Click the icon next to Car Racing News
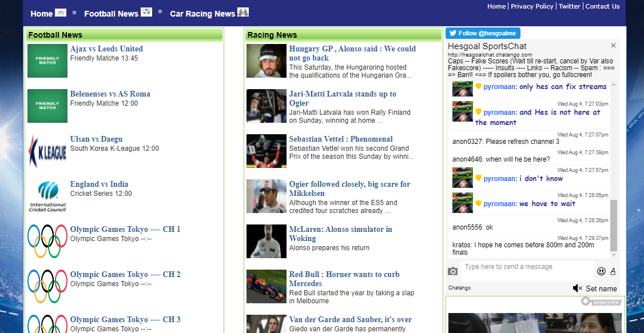 [243, 13]
